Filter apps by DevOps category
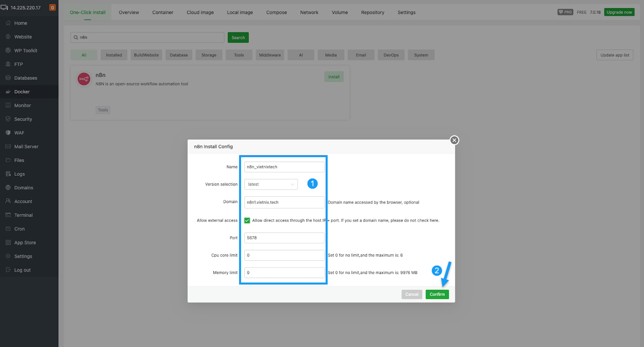The width and height of the screenshot is (644, 347). pos(391,55)
